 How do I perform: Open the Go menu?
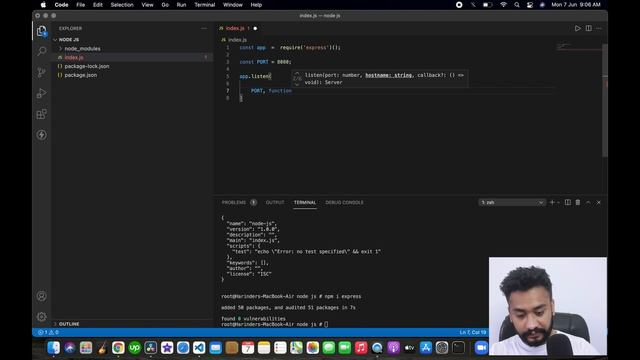tap(165, 5)
